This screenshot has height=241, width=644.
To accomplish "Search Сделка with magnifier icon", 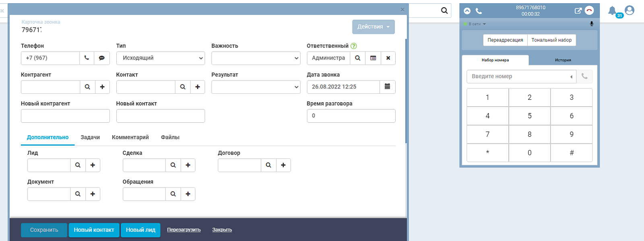I will [173, 165].
